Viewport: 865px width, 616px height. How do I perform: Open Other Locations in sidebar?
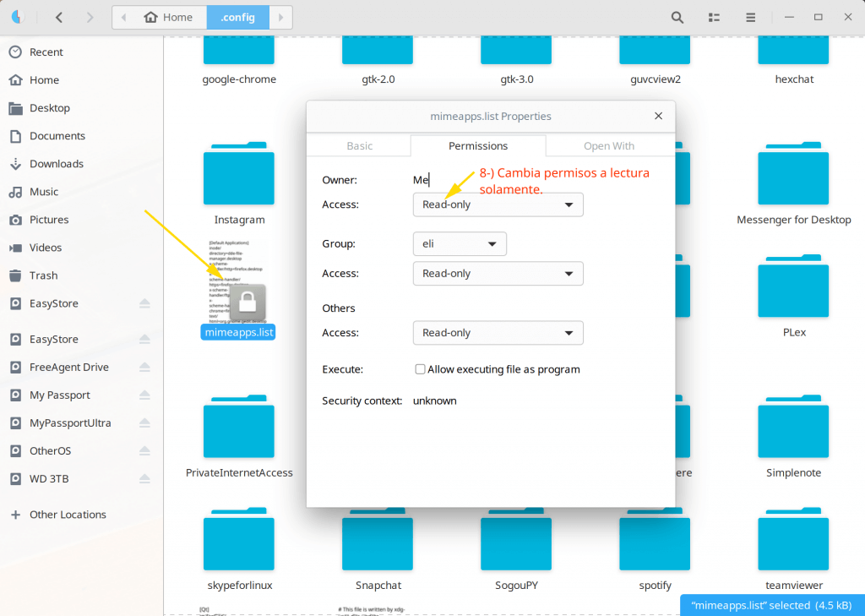[68, 515]
